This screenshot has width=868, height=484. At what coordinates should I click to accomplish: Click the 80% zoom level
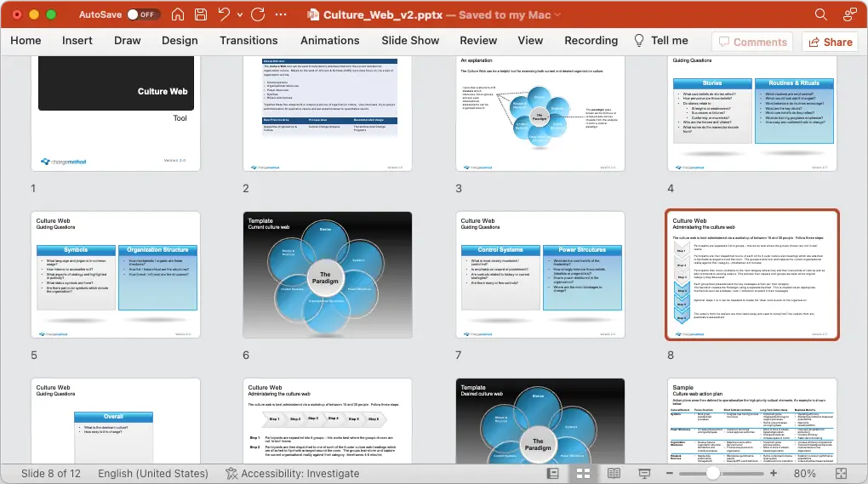[x=804, y=474]
